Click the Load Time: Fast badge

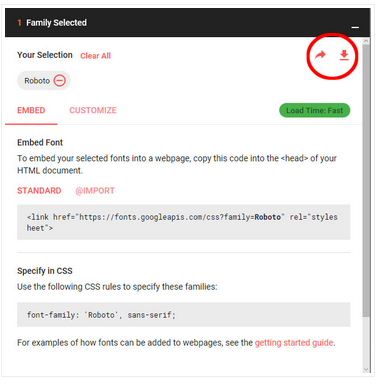click(315, 110)
